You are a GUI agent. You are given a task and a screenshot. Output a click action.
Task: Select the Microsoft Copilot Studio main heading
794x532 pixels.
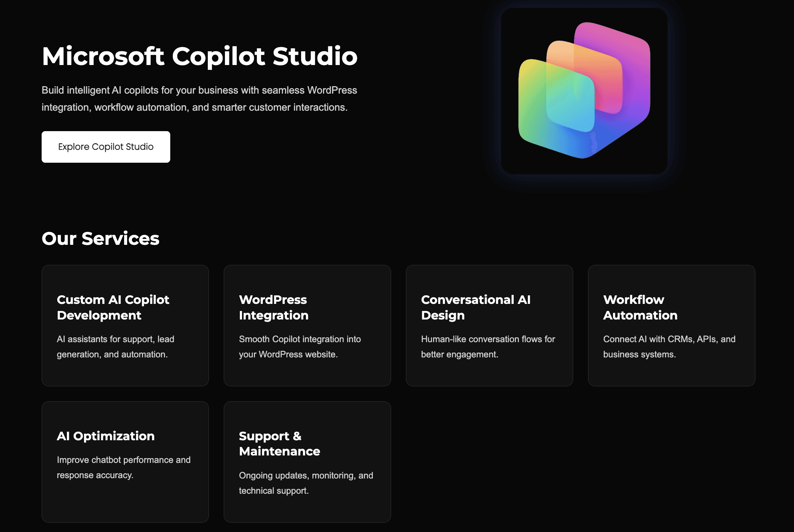pyautogui.click(x=200, y=56)
